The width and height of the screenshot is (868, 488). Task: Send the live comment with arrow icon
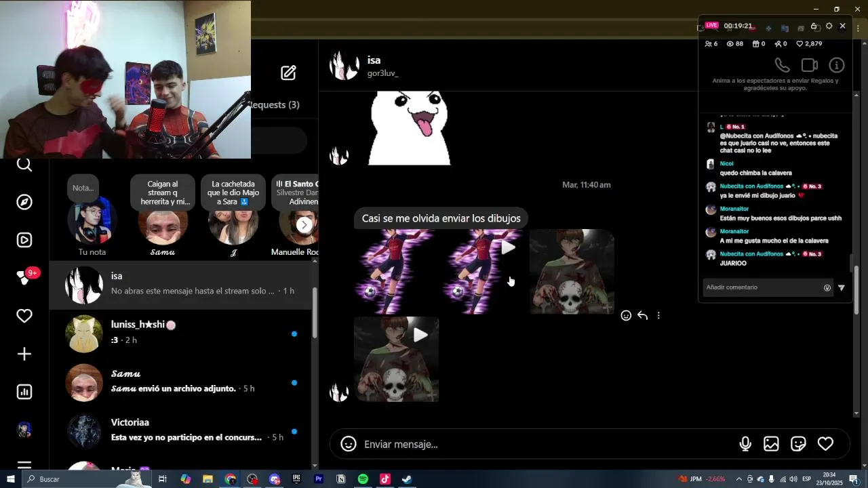[x=842, y=287]
